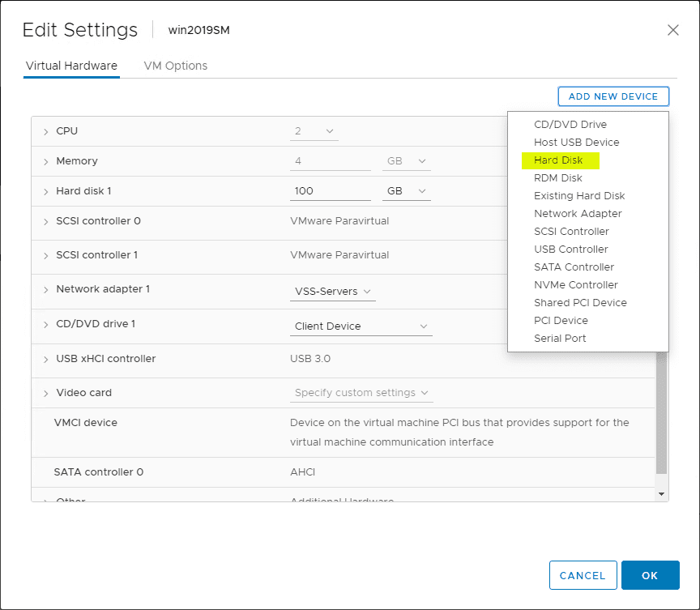Click the Hard disk 1 size field
The height and width of the screenshot is (610, 700).
point(330,191)
